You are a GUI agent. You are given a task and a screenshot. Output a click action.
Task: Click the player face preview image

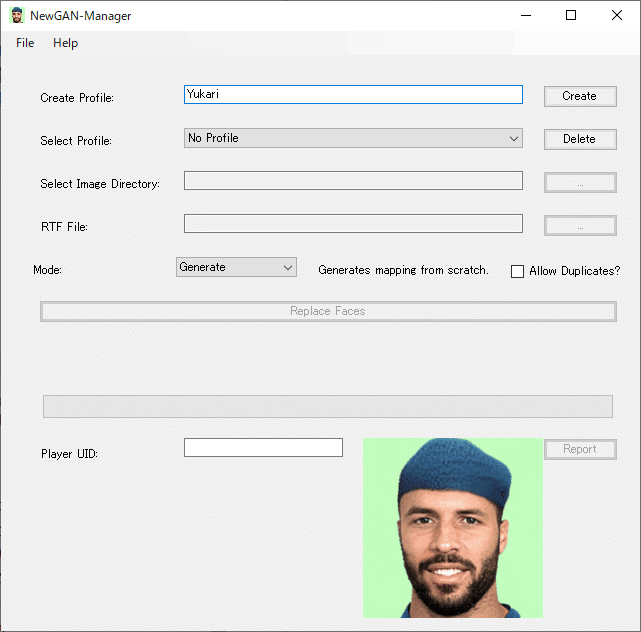point(453,528)
